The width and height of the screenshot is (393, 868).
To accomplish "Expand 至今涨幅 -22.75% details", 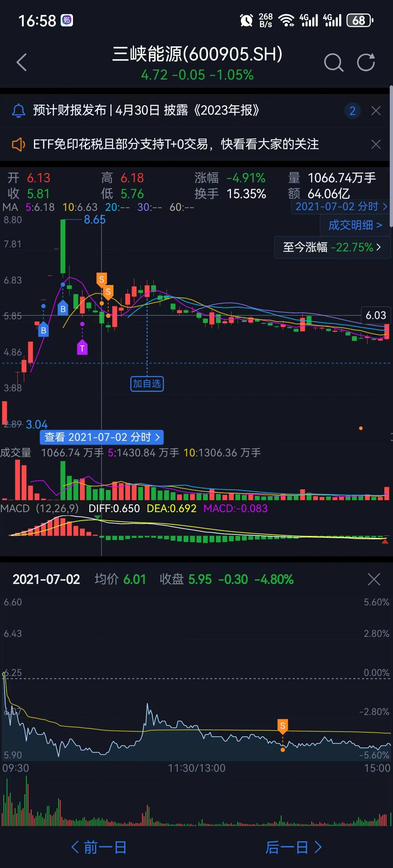I will tap(332, 247).
